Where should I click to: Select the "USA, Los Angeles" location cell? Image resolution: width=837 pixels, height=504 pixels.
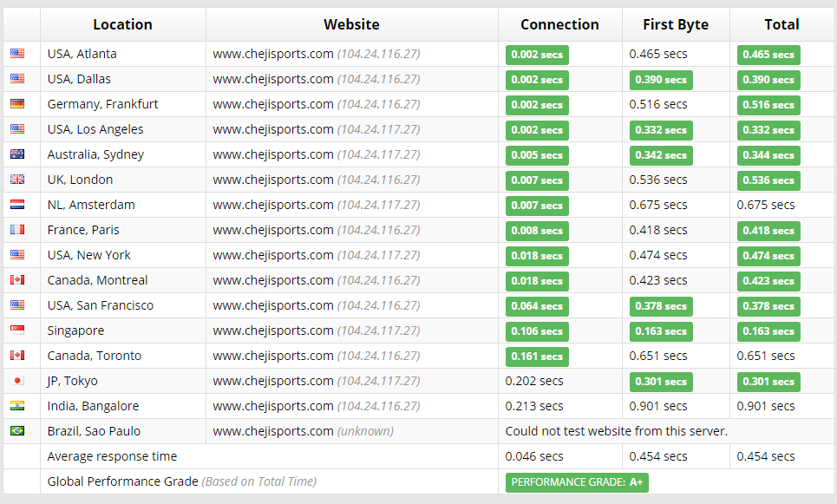click(123, 129)
